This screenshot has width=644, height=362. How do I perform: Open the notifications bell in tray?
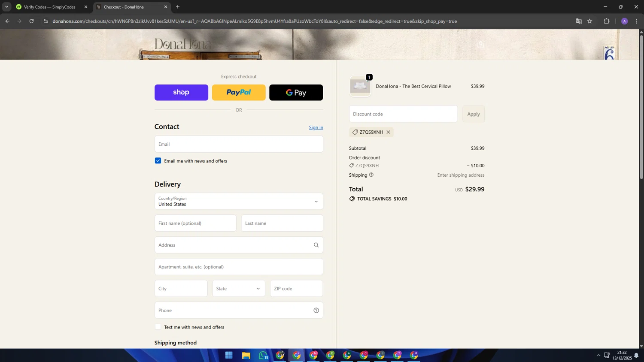(x=636, y=355)
